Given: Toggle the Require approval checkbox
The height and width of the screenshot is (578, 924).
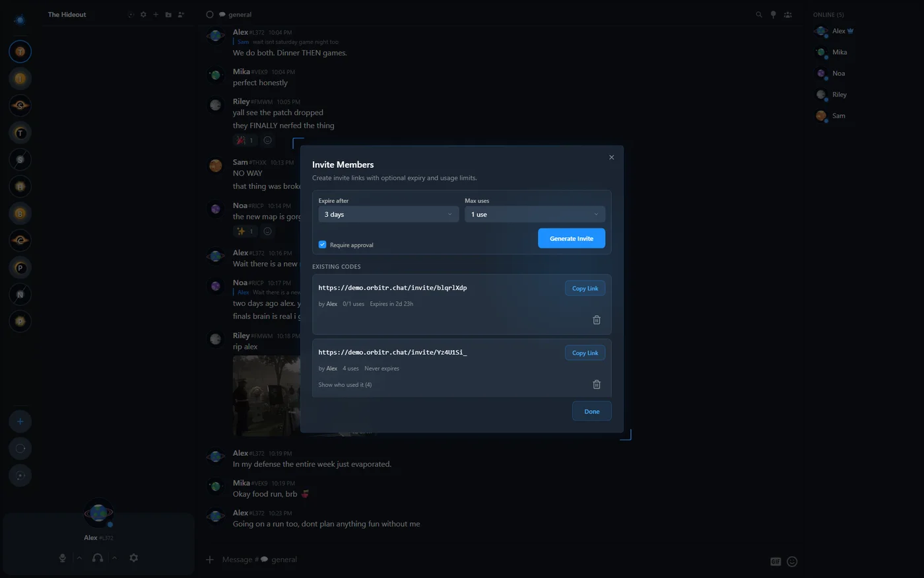Looking at the screenshot, I should coord(323,244).
